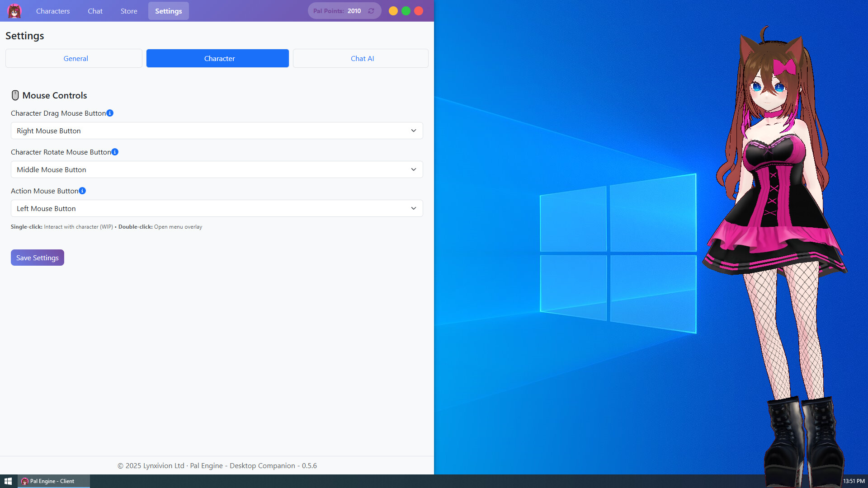
Task: Go to the Characters page in the navigation
Action: pos(53,11)
